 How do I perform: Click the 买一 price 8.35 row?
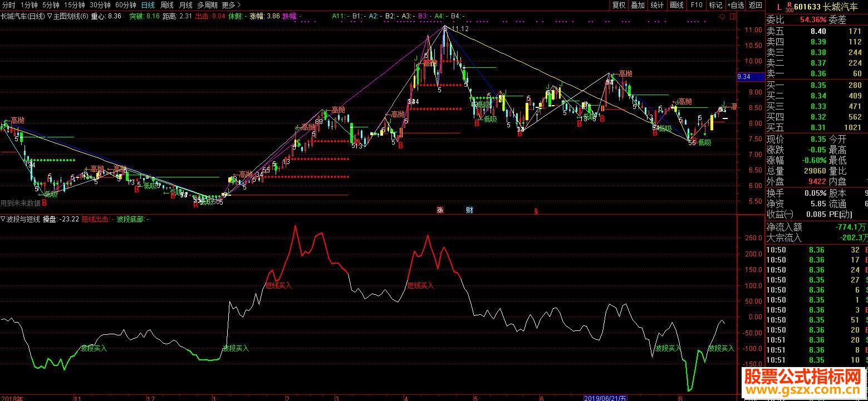pyautogui.click(x=817, y=85)
